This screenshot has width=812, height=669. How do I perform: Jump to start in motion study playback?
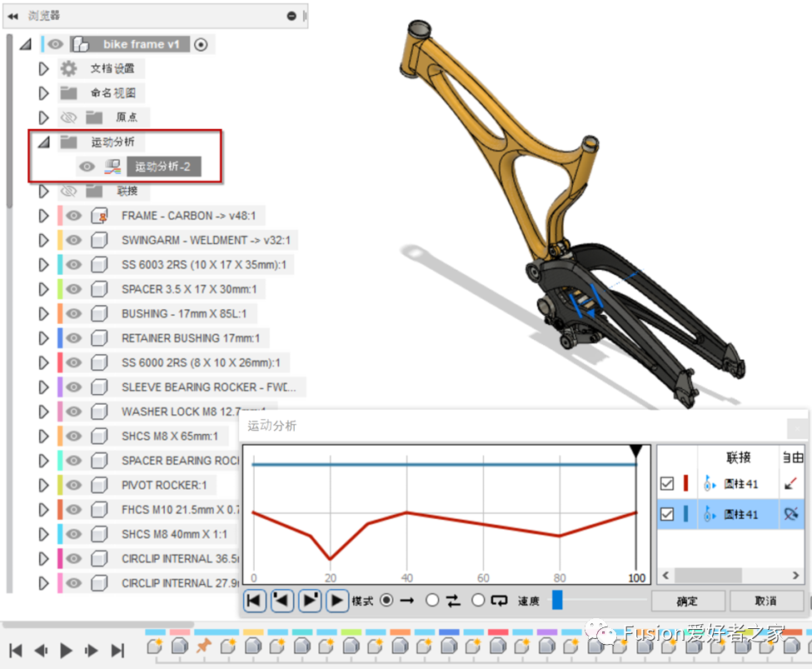click(x=255, y=600)
